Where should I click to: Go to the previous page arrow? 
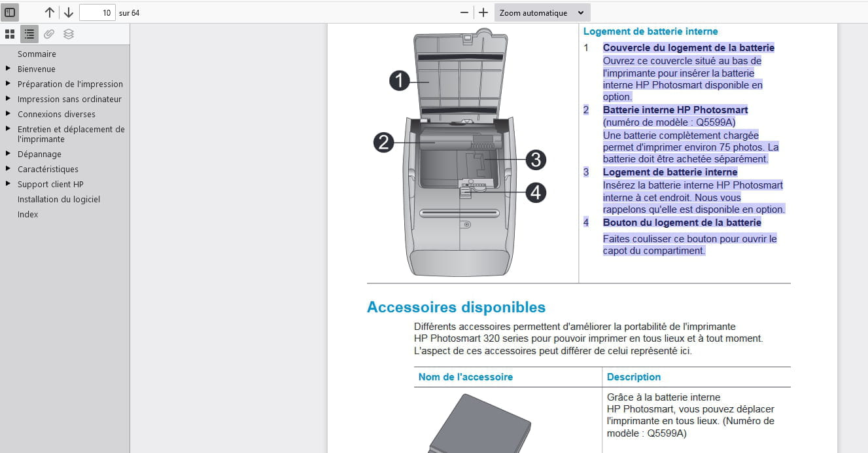point(50,12)
